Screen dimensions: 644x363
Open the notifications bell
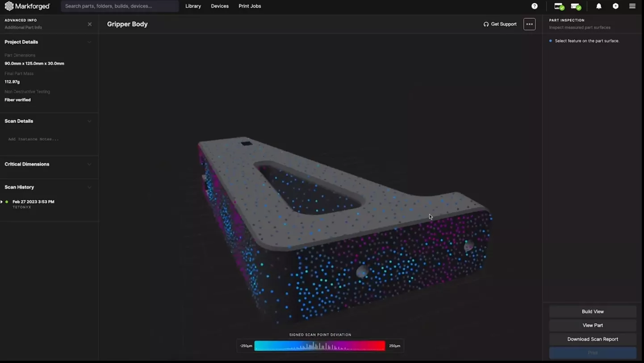598,6
